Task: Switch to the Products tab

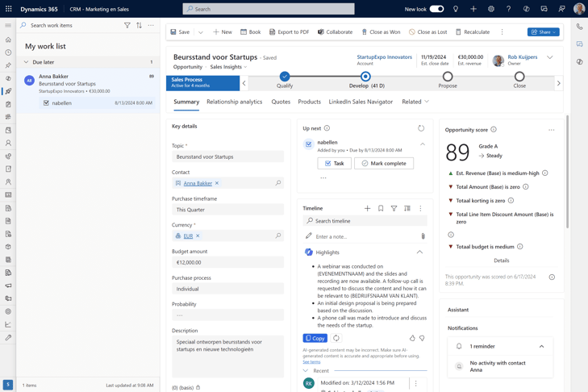Action: click(x=310, y=102)
